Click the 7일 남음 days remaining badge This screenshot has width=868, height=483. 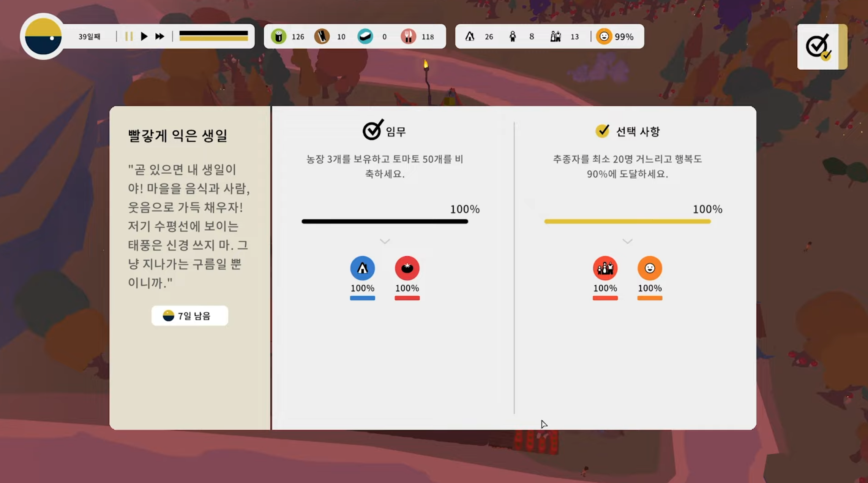(x=189, y=316)
